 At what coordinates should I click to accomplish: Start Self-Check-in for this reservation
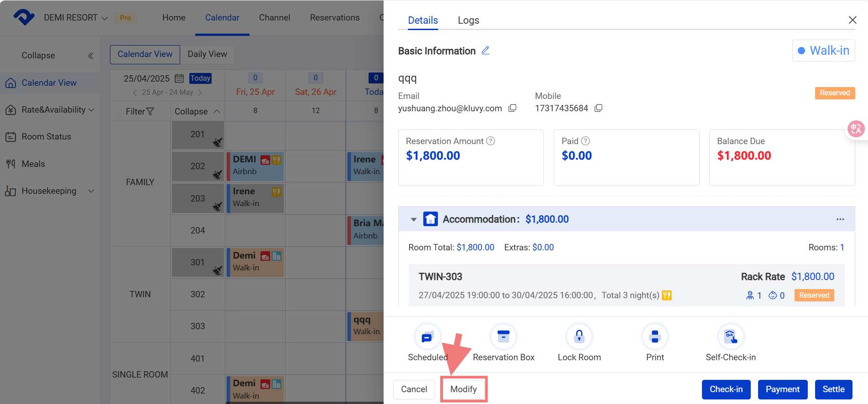pyautogui.click(x=730, y=337)
